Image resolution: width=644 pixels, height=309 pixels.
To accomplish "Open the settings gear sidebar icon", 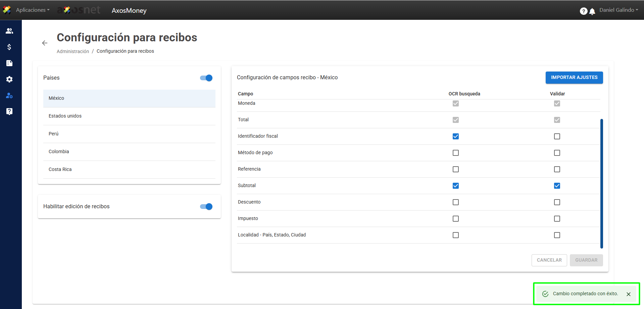I will coord(9,79).
